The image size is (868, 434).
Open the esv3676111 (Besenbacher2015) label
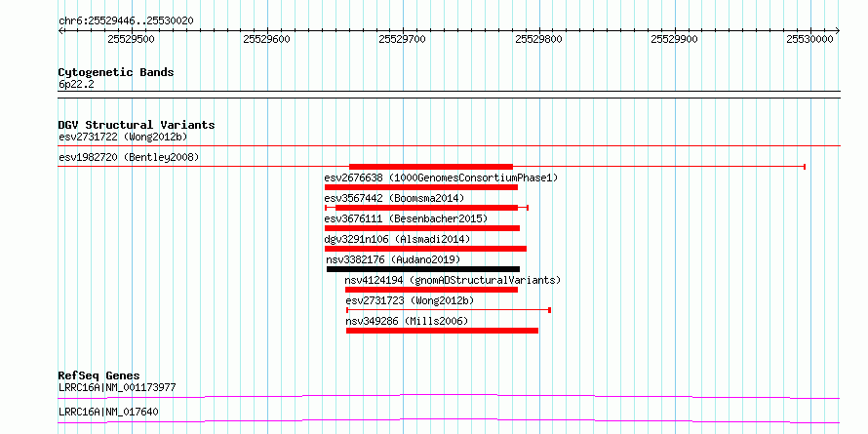point(406,218)
